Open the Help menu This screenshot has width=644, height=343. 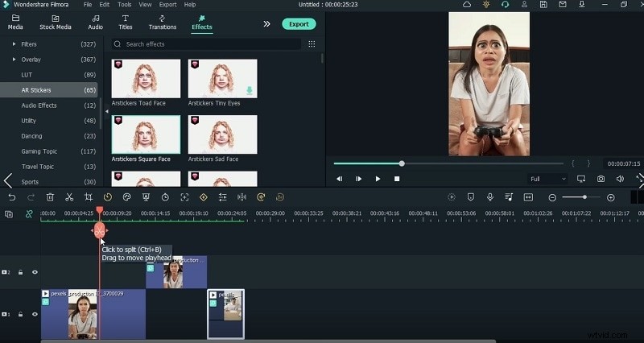tap(190, 5)
